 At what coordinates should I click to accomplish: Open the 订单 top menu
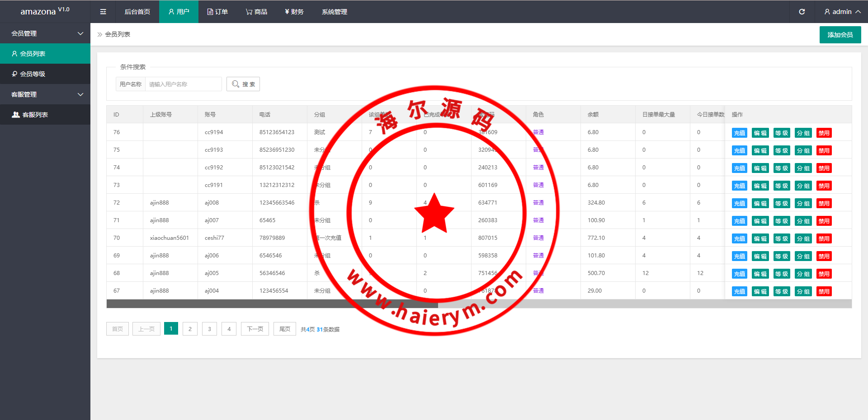click(217, 12)
